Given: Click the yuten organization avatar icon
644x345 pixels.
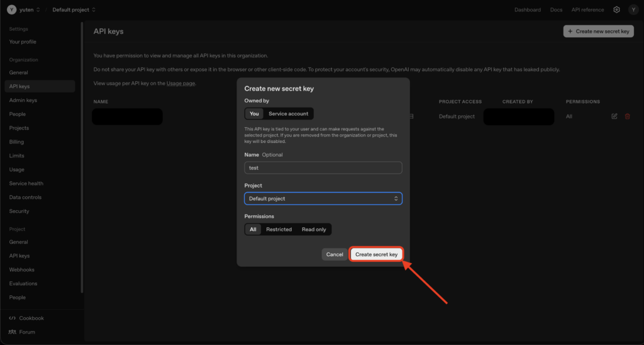Looking at the screenshot, I should [11, 10].
